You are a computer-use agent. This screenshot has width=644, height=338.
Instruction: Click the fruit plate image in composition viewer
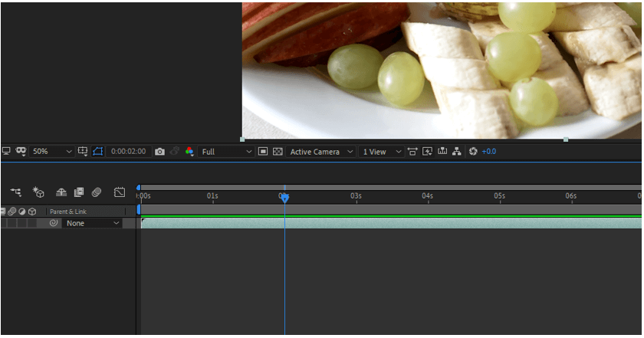tap(442, 71)
